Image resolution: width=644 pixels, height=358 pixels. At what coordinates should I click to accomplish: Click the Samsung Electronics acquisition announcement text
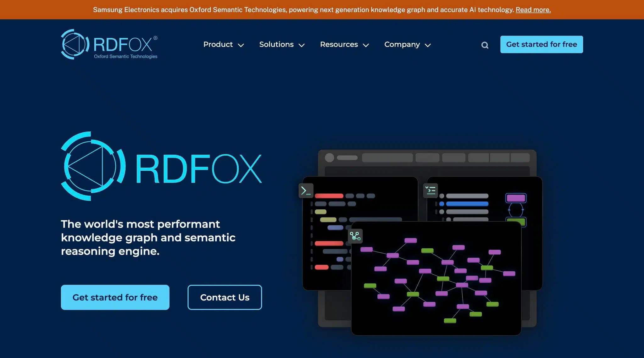click(303, 10)
